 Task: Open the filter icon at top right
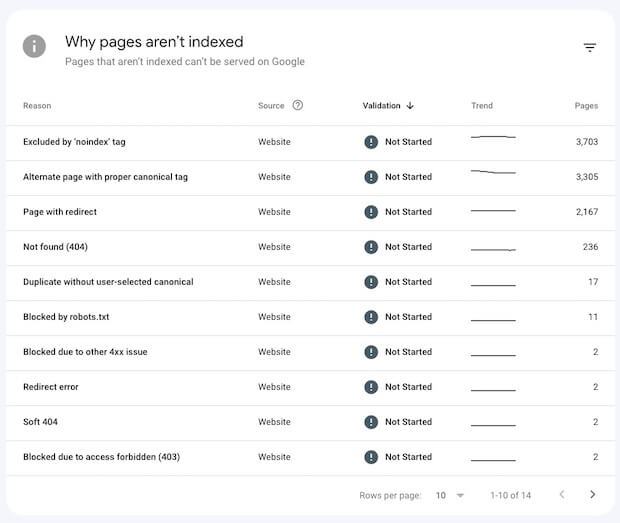click(x=590, y=48)
